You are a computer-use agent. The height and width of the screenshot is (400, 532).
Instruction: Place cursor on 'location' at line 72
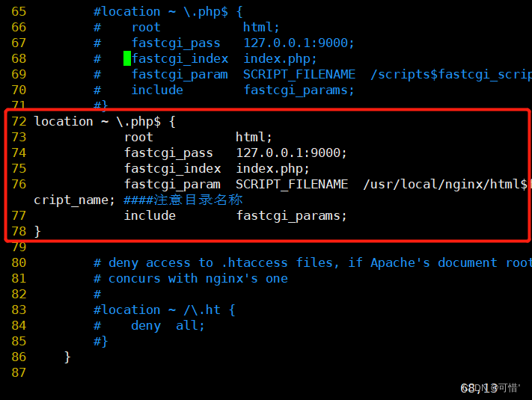click(64, 121)
